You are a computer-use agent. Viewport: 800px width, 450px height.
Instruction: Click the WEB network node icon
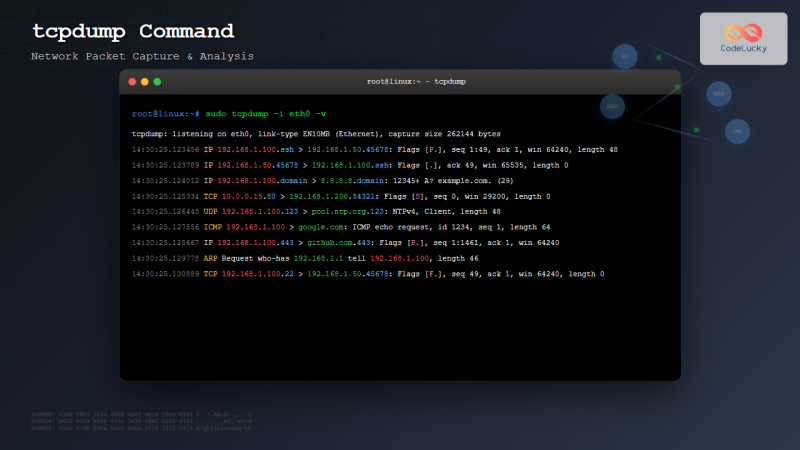pyautogui.click(x=717, y=95)
